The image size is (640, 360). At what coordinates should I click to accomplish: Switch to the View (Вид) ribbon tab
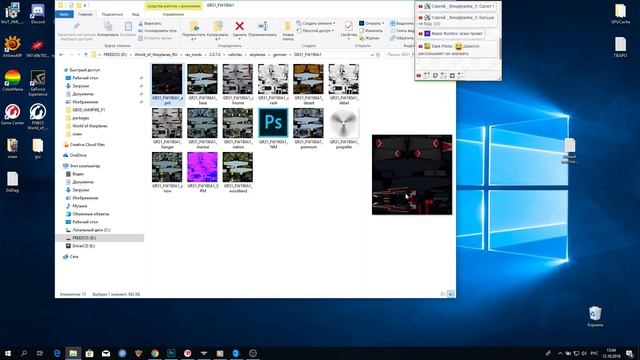(x=136, y=14)
